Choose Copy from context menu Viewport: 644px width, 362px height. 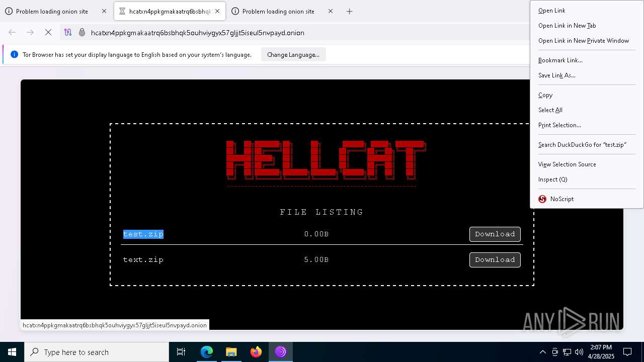[587, 95]
